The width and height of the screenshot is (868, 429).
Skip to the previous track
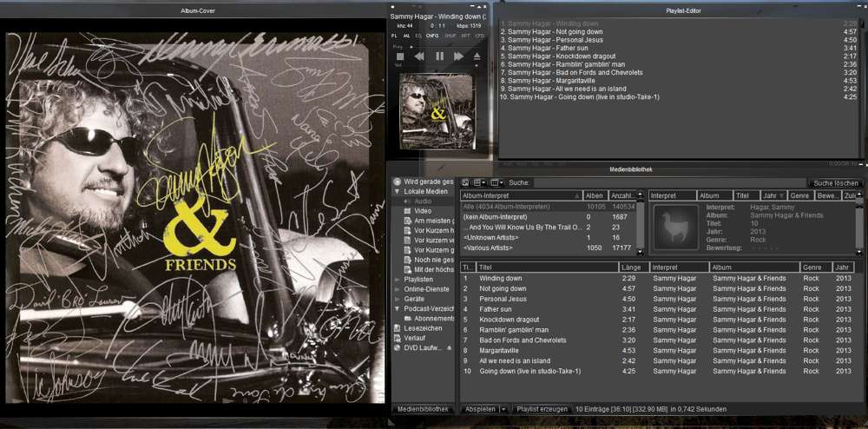click(419, 56)
